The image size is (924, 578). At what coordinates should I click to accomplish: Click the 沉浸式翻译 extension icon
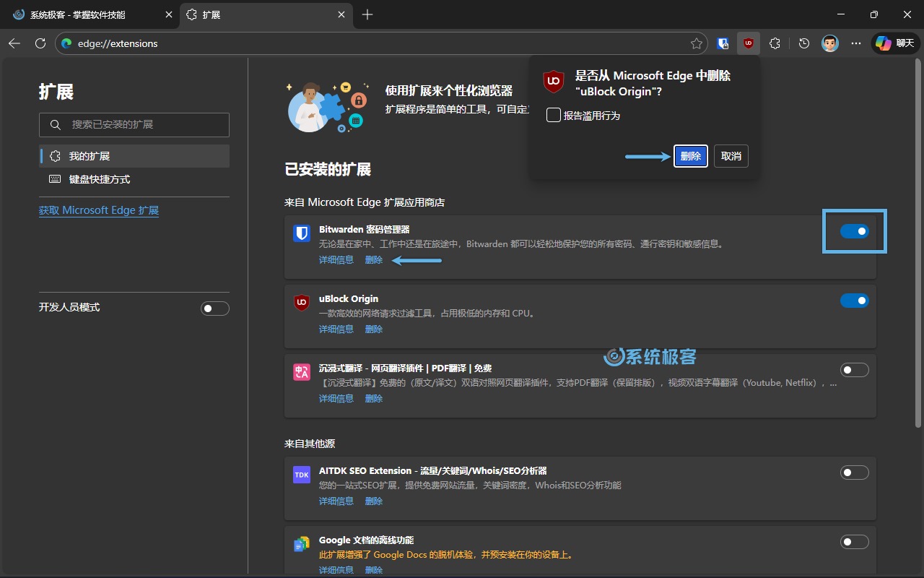[x=301, y=371]
